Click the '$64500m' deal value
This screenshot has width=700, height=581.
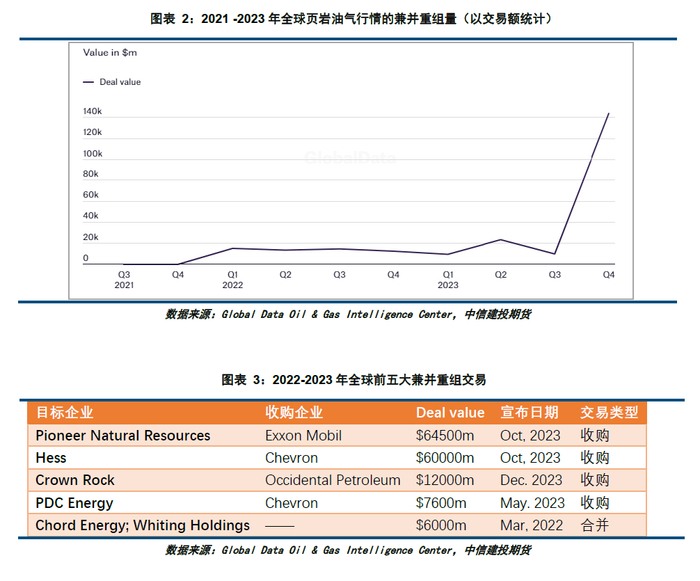[x=445, y=435]
